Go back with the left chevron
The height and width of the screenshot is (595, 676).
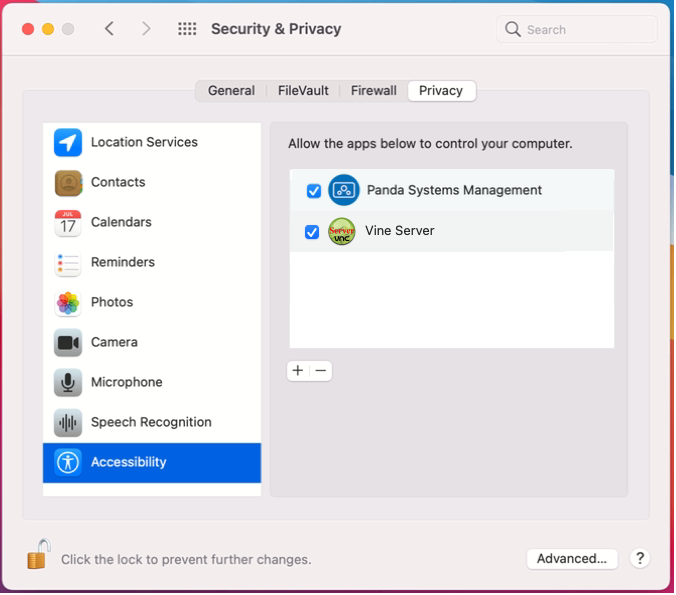tap(110, 29)
